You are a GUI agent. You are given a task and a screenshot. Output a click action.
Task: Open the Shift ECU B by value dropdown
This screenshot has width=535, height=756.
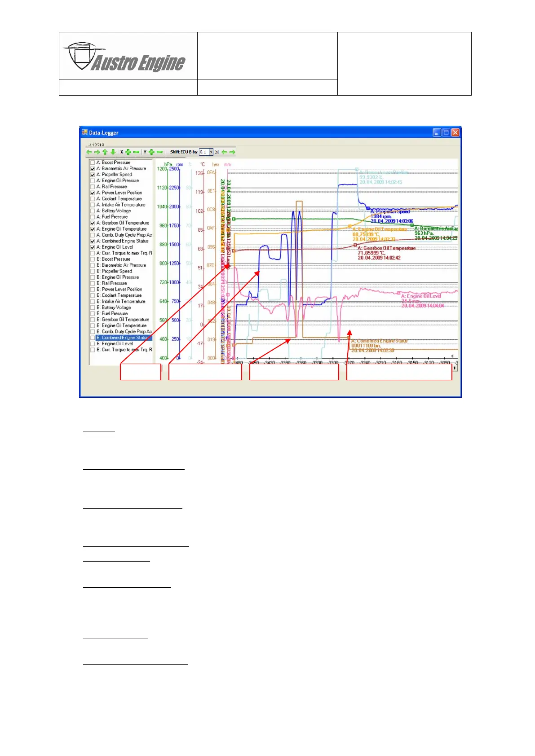click(211, 152)
